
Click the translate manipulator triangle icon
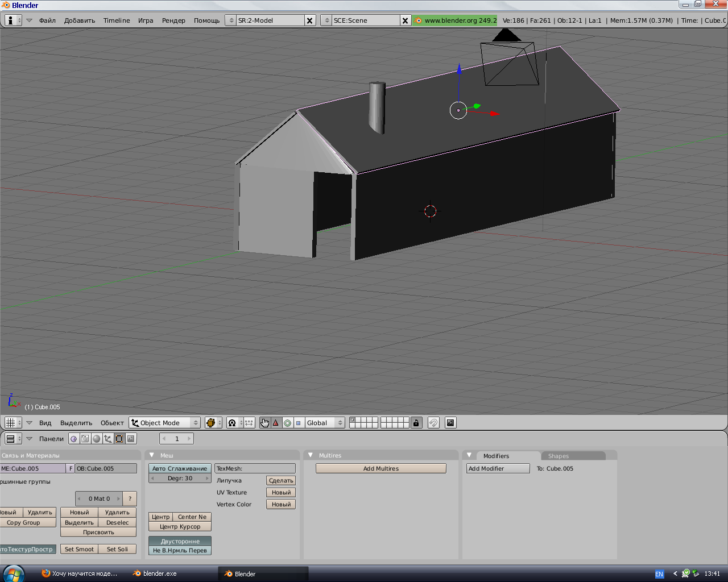(x=276, y=423)
